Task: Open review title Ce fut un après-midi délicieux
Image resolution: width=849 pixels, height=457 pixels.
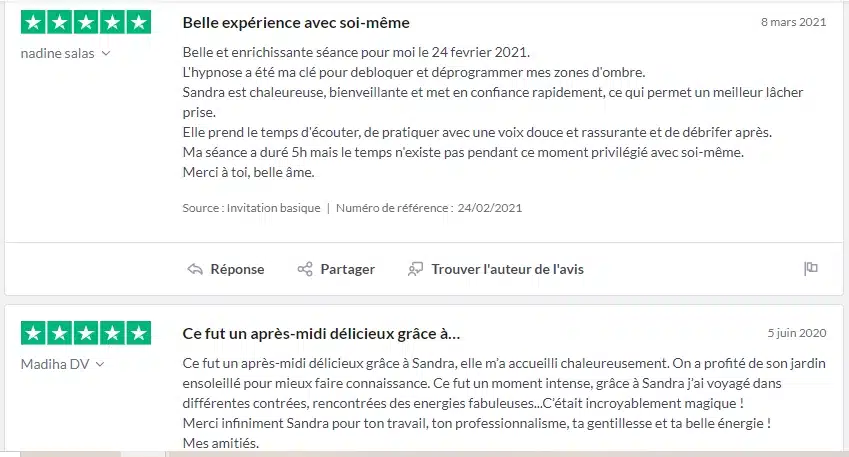Action: tap(321, 333)
